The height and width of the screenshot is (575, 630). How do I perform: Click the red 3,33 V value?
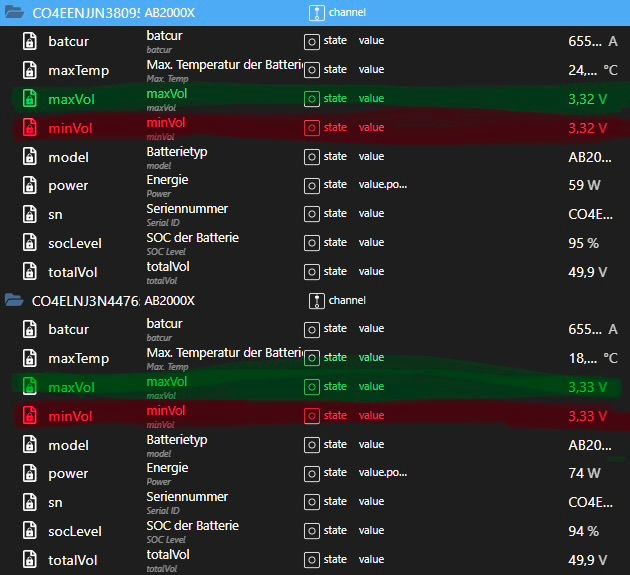pyautogui.click(x=587, y=416)
